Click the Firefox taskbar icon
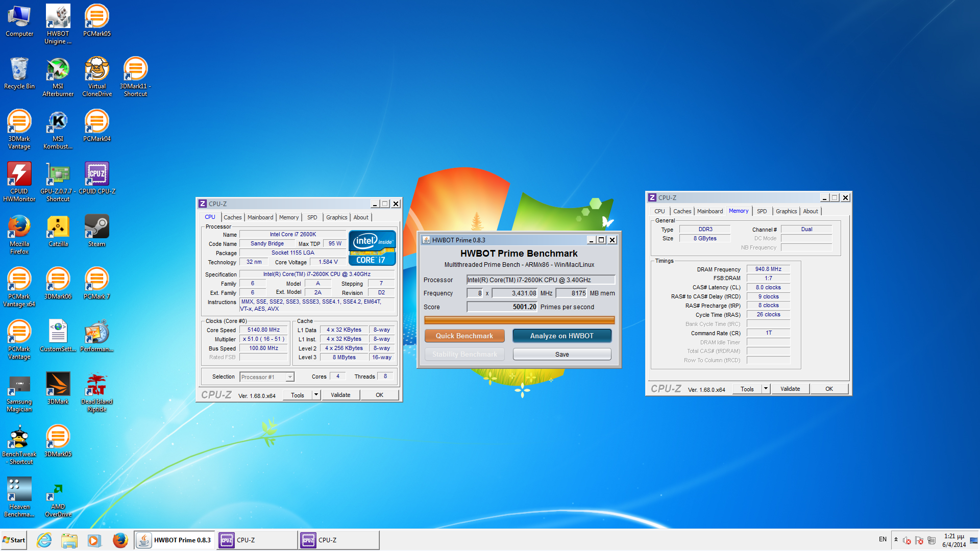This screenshot has height=551, width=980. coord(120,540)
